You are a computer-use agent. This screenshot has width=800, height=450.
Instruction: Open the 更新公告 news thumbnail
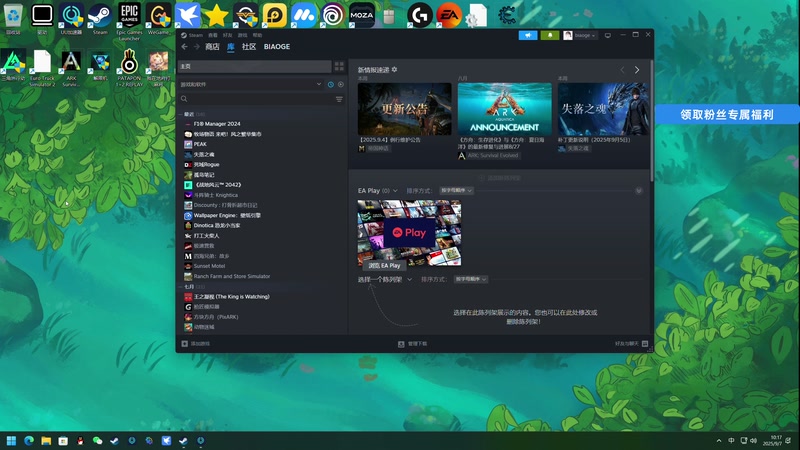(405, 109)
